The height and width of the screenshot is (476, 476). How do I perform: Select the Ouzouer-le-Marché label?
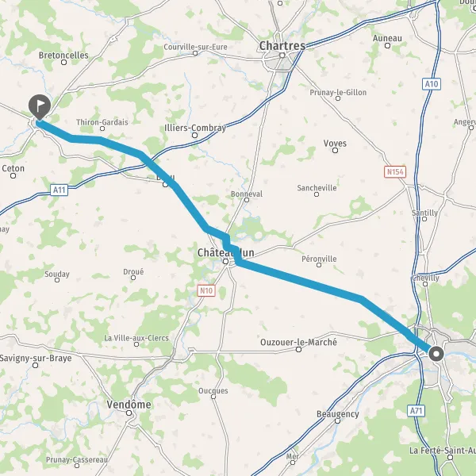pos(299,342)
